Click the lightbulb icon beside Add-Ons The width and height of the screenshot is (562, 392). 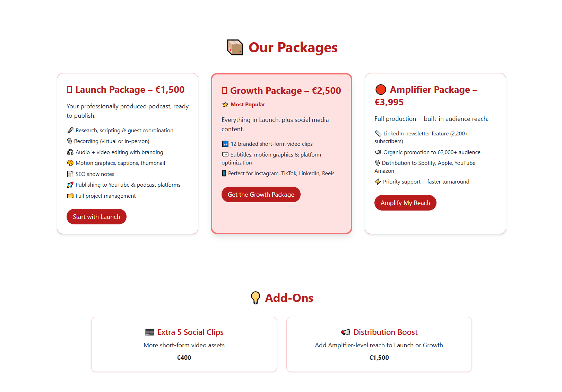[x=256, y=298]
